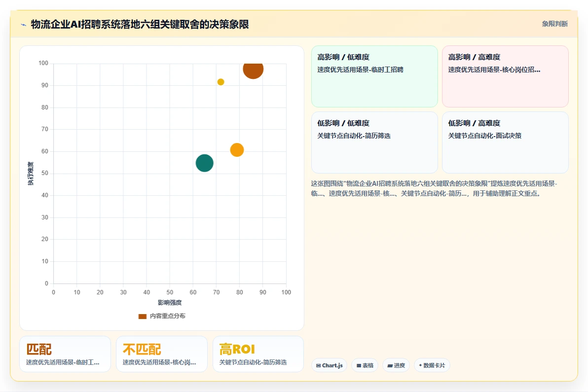The width and height of the screenshot is (588, 392).
Task: Open the 高影响 / 低难度 quadrant card
Action: pyautogui.click(x=374, y=76)
